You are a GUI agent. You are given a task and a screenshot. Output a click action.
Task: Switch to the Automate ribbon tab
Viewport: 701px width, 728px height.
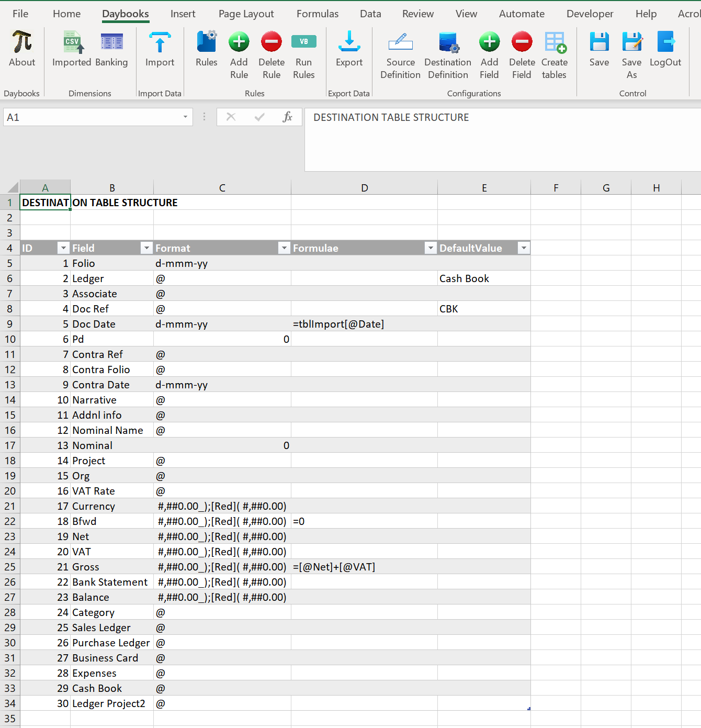[x=522, y=14]
